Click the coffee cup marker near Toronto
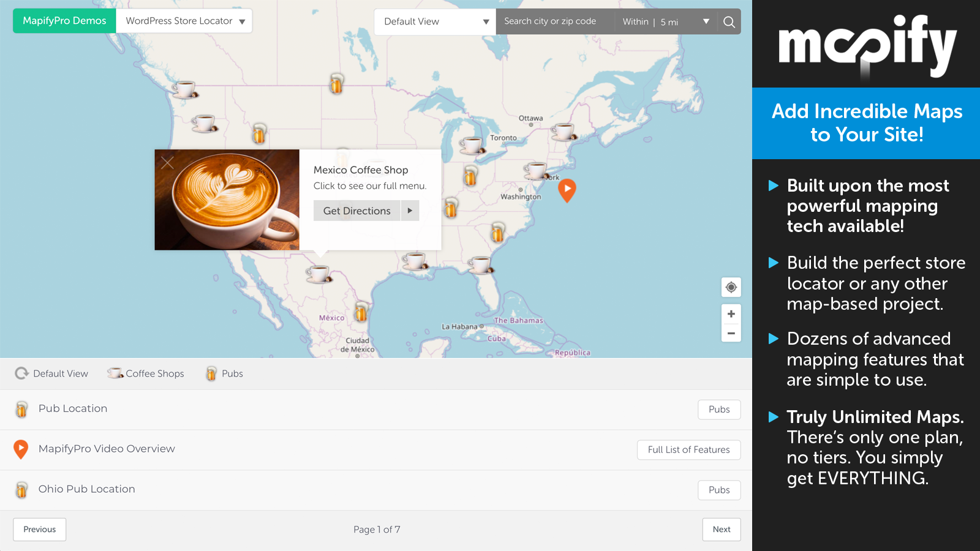 coord(472,146)
